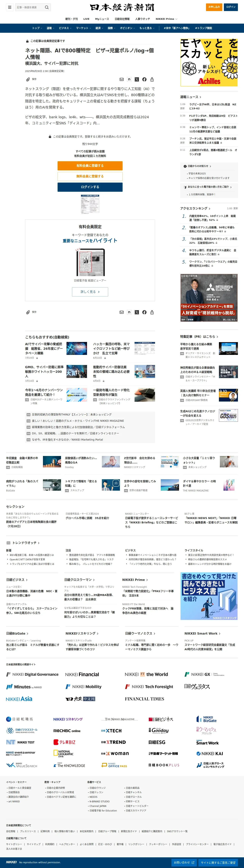
Task: Click mail icon below member-limited box
Action: 122,312
